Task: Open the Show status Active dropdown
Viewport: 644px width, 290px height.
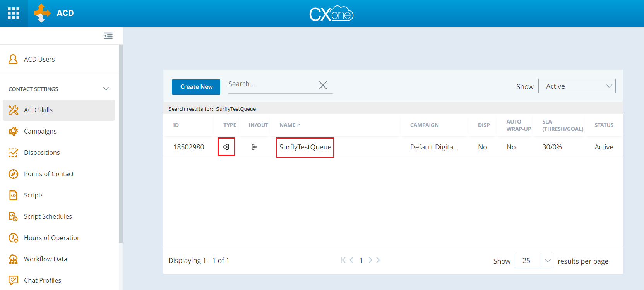Action: [577, 86]
